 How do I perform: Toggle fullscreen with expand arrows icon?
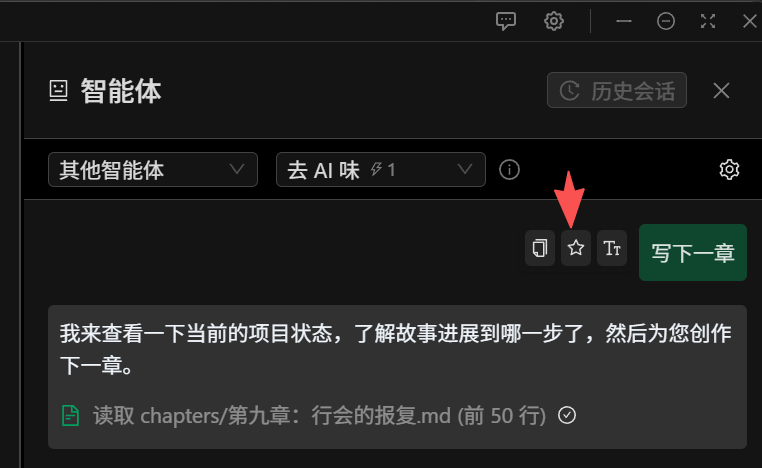pyautogui.click(x=708, y=21)
